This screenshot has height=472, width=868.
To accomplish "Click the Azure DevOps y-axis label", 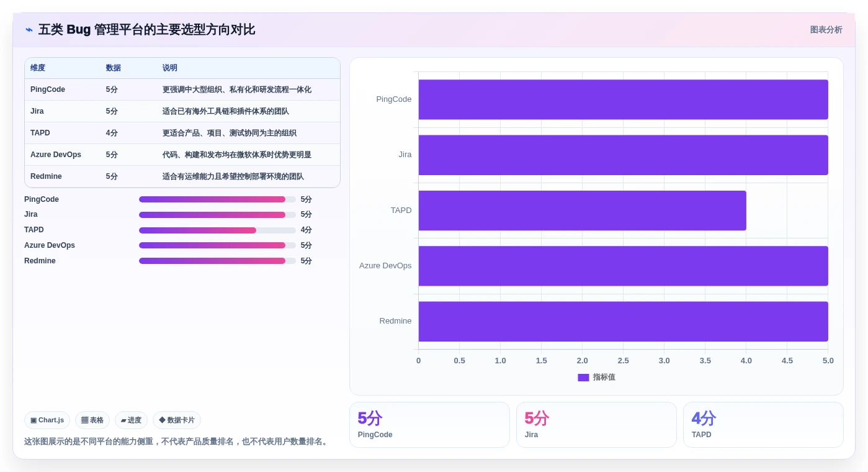I will 385,266.
